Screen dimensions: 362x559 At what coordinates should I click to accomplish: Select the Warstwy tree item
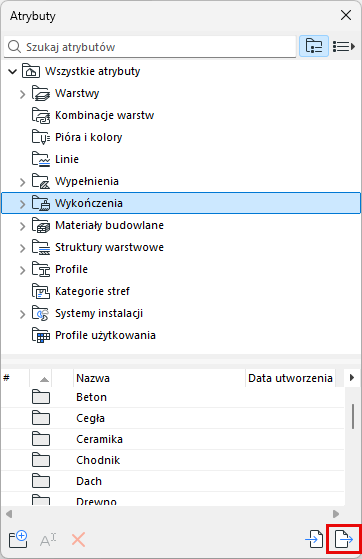coord(77,93)
